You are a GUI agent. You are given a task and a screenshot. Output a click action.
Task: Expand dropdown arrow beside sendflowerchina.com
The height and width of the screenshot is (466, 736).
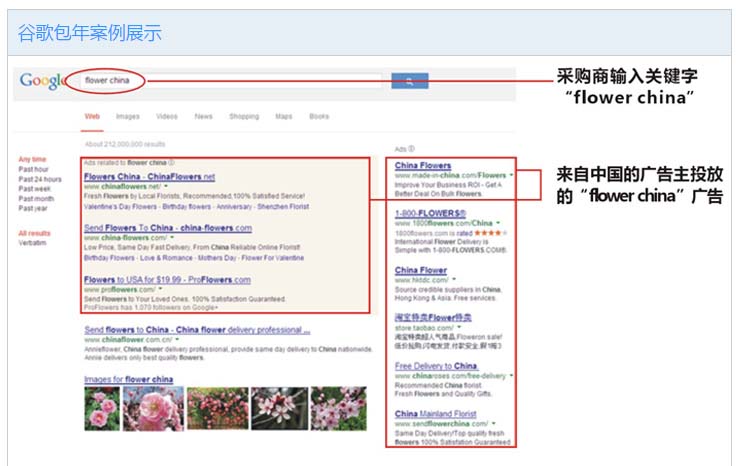click(x=494, y=423)
